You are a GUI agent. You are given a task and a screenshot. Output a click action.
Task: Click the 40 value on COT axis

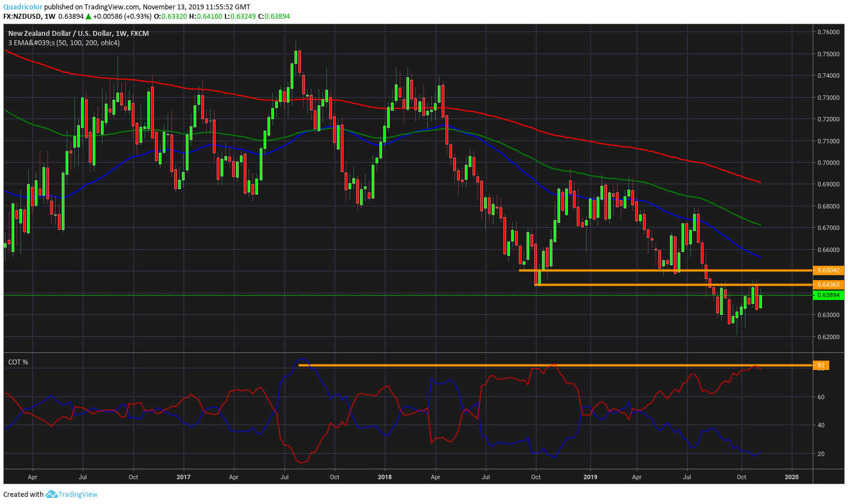[821, 425]
